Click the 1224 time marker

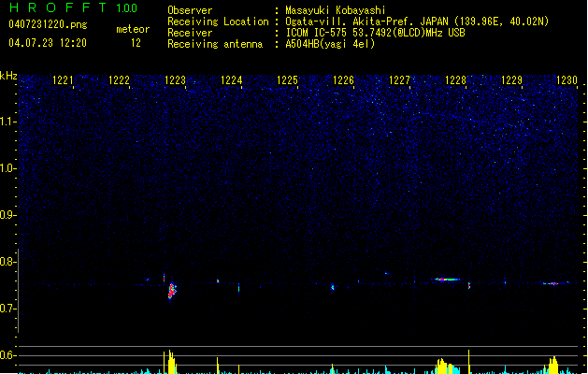click(232, 80)
